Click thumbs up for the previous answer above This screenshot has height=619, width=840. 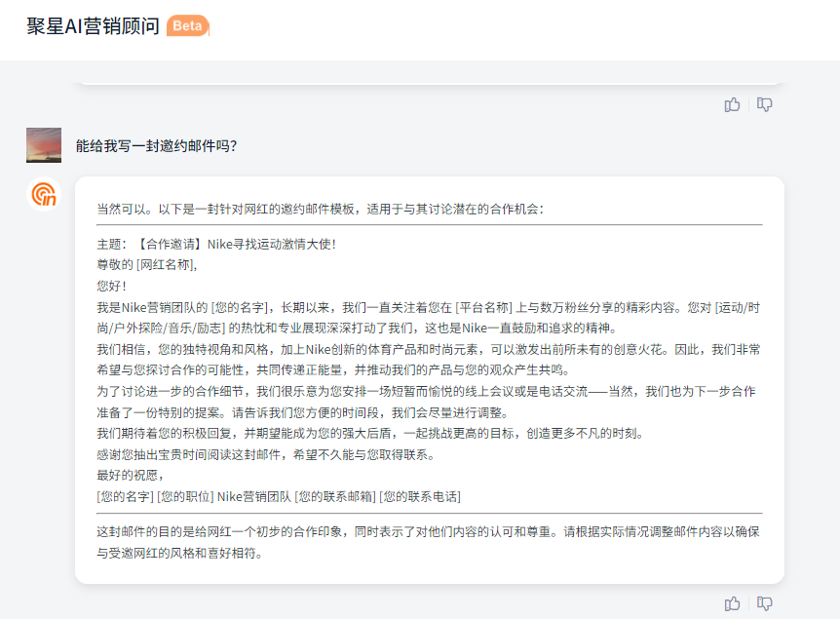[732, 104]
